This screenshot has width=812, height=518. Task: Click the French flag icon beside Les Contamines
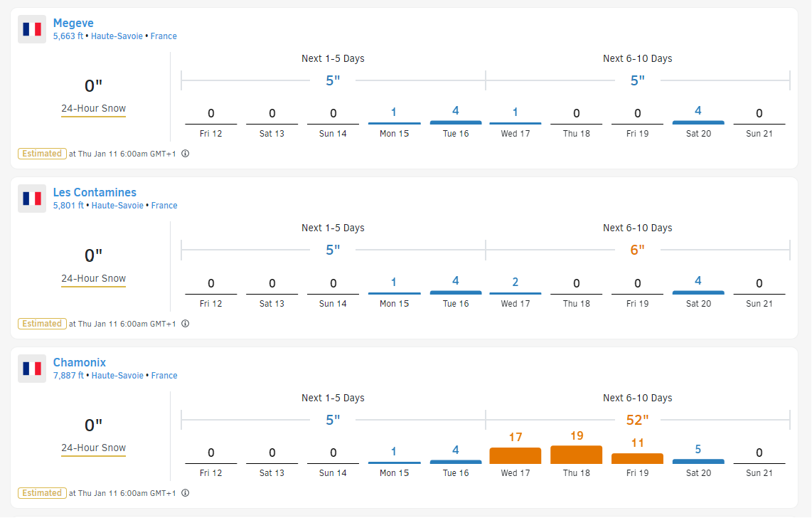(x=32, y=199)
